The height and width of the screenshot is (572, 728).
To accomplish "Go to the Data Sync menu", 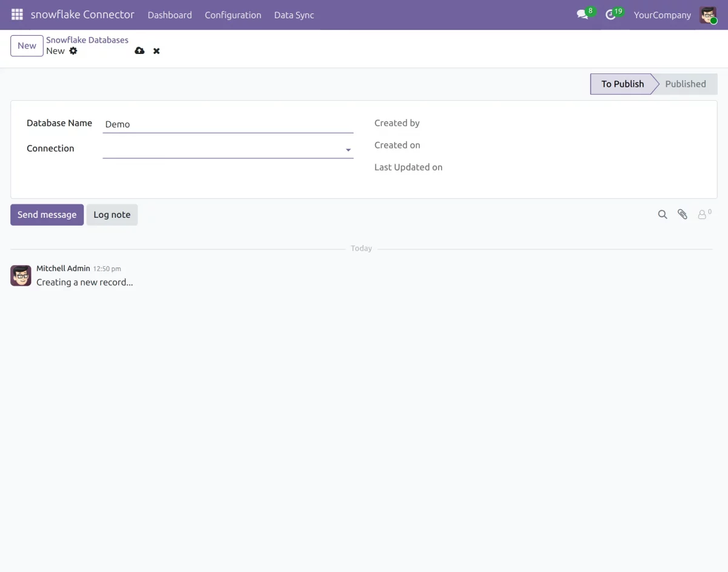I will click(294, 15).
